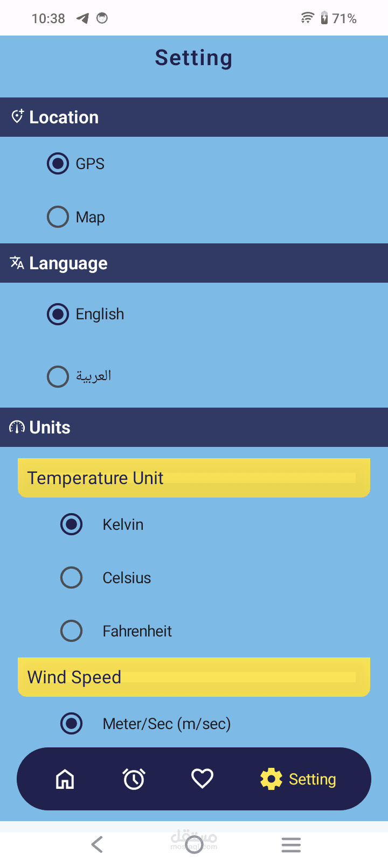The image size is (388, 868).
Task: Pick Fahrenheit temperature unit
Action: [72, 631]
